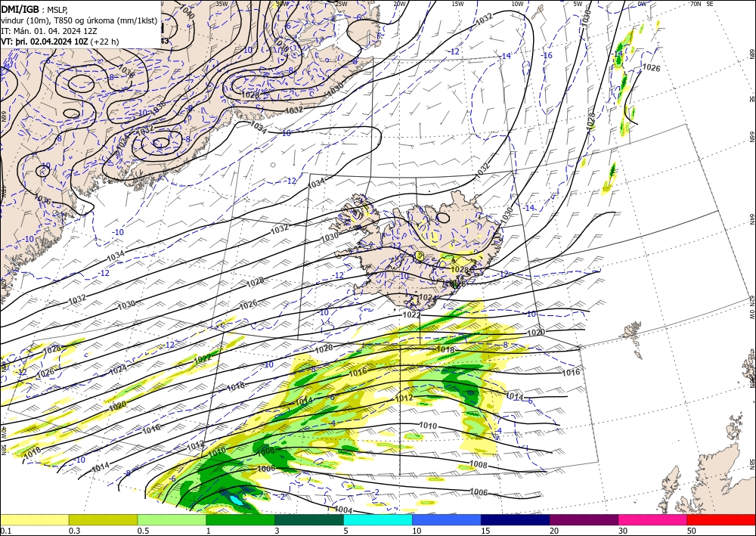Click the '70N 5E' corner label
Screen dimensions: 756x536
click(x=702, y=3)
